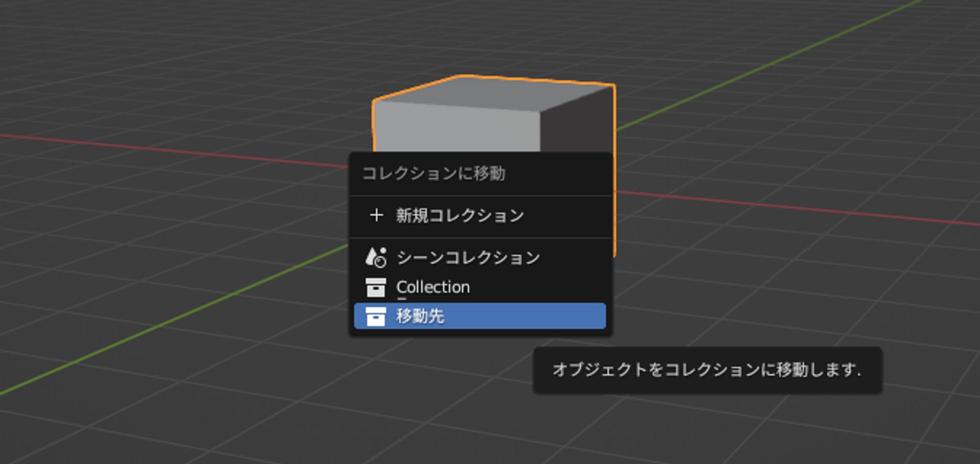Click the plus icon for 新規コレクション
The width and height of the screenshot is (980, 464).
(377, 215)
